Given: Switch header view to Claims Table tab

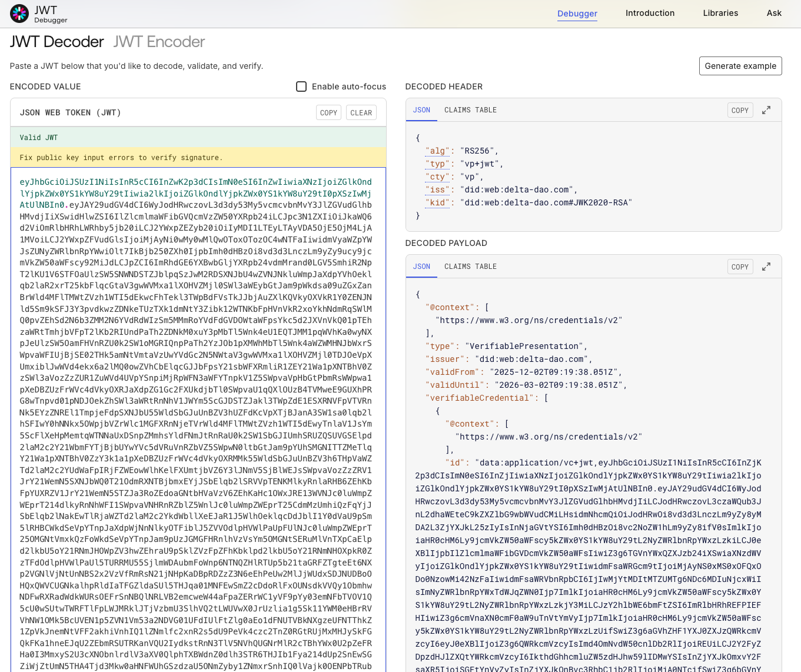Looking at the screenshot, I should 470,110.
